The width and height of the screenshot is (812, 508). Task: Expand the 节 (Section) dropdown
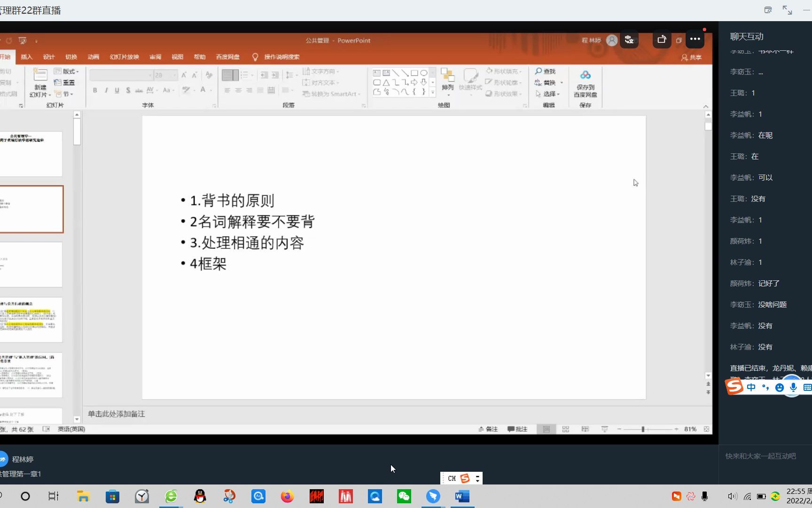tap(63, 94)
